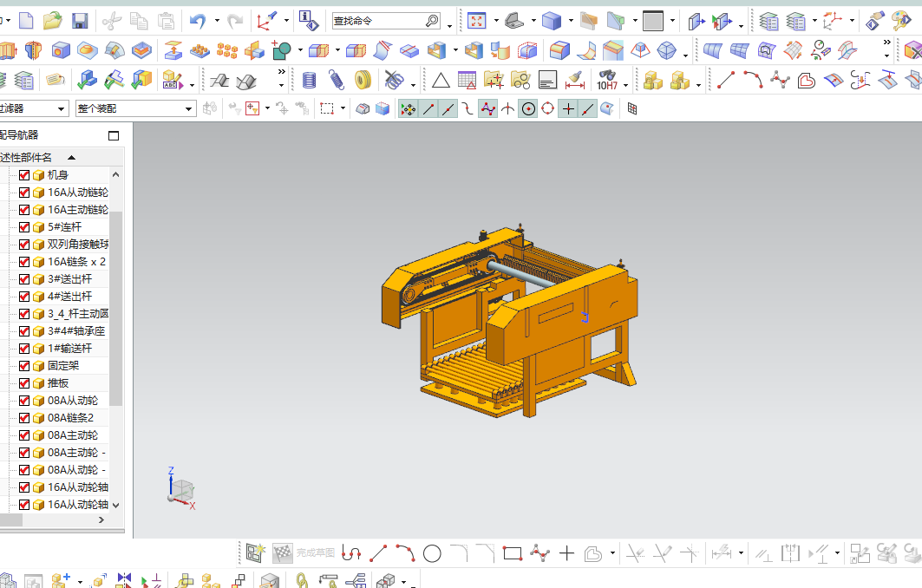The width and height of the screenshot is (922, 588).
Task: Click the Quick Trim sketch tool
Action: [636, 553]
